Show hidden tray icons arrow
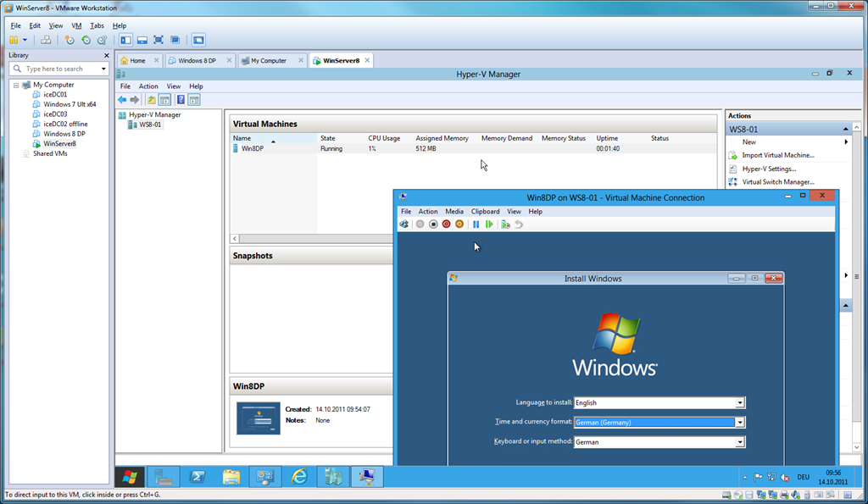 click(744, 478)
